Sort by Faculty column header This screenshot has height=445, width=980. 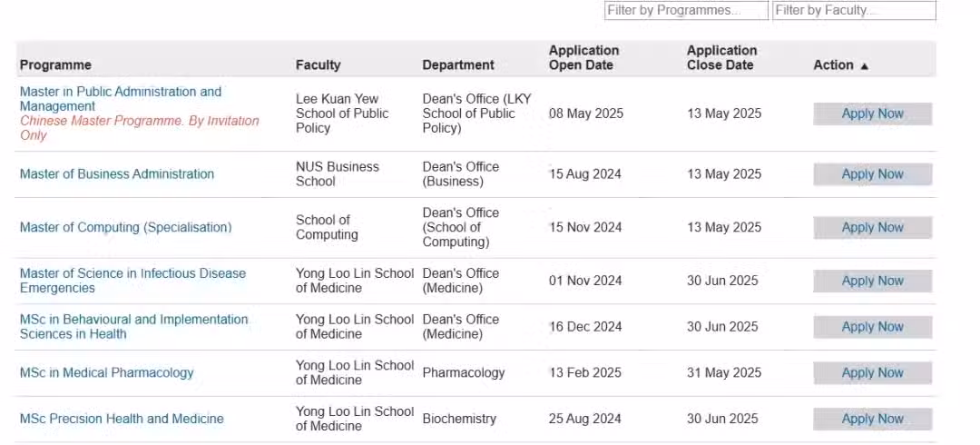[318, 65]
